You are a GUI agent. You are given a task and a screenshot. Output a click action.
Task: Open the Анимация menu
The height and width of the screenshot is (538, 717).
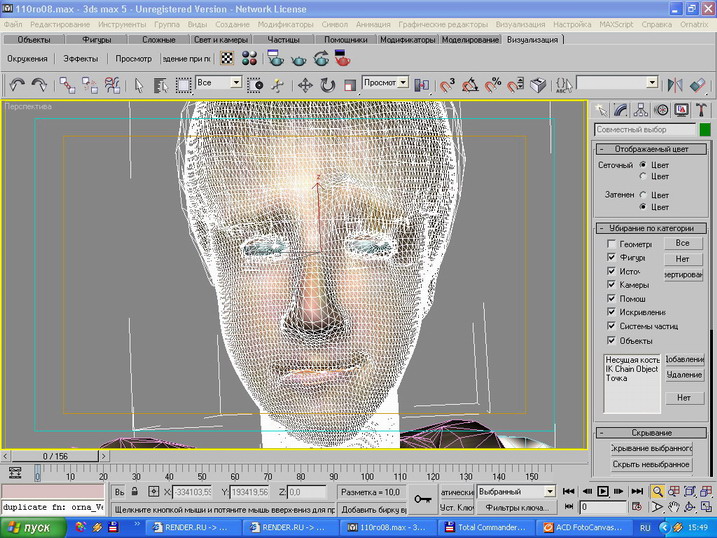[372, 23]
